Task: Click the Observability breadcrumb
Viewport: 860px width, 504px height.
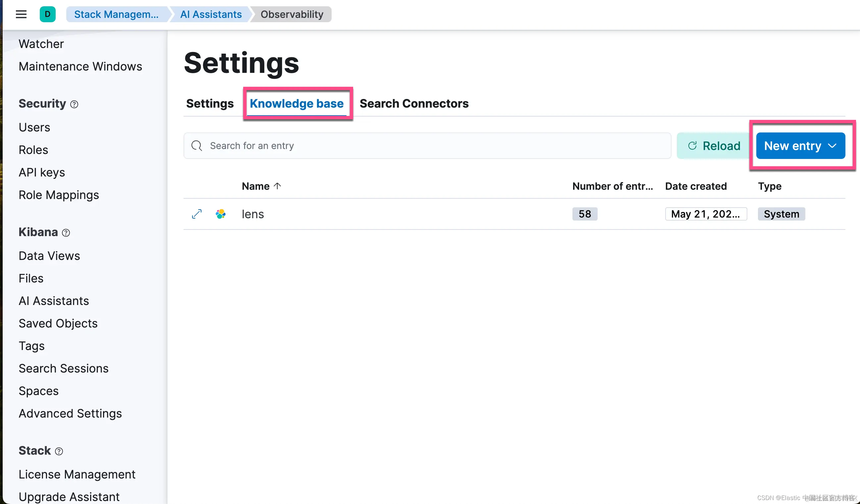Action: tap(292, 14)
